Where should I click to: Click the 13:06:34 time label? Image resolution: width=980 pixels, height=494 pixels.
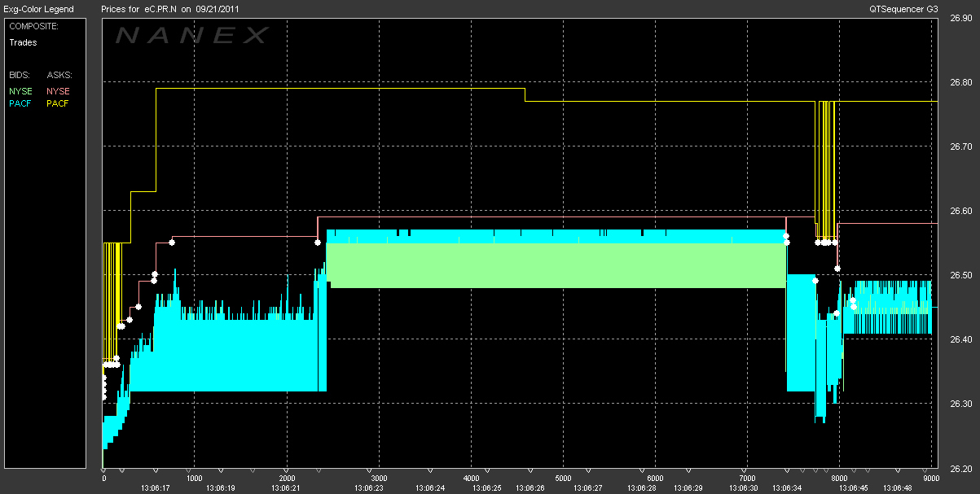(787, 487)
